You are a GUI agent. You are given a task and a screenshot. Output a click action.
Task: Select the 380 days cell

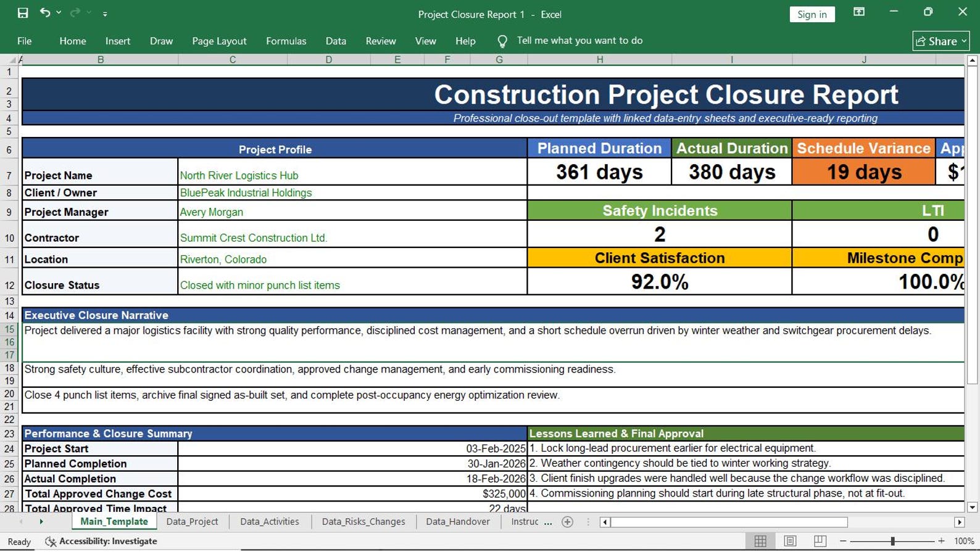click(x=732, y=172)
